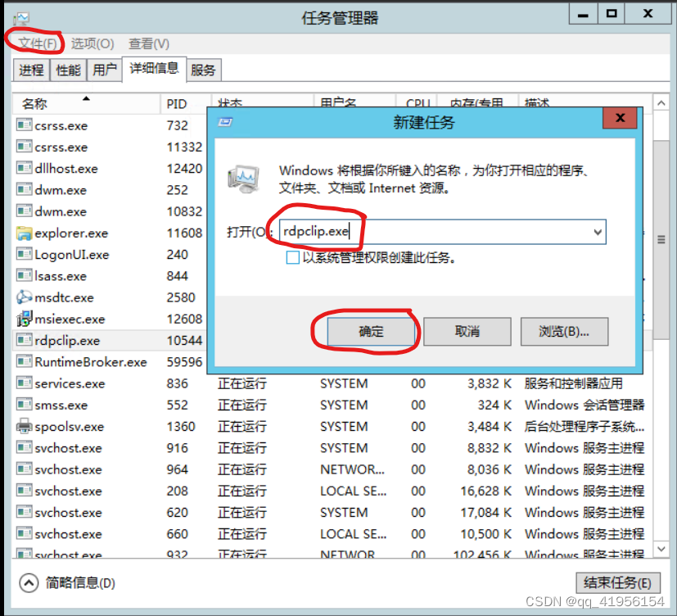Image resolution: width=677 pixels, height=616 pixels.
Task: Click PID 59596 cell
Action: point(184,362)
